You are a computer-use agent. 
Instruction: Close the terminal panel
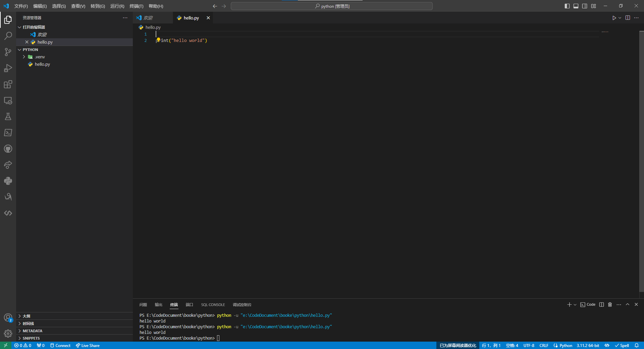pyautogui.click(x=636, y=305)
